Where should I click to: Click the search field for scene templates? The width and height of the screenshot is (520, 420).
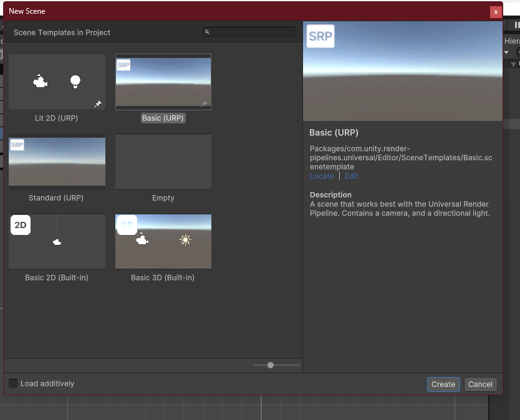[249, 32]
